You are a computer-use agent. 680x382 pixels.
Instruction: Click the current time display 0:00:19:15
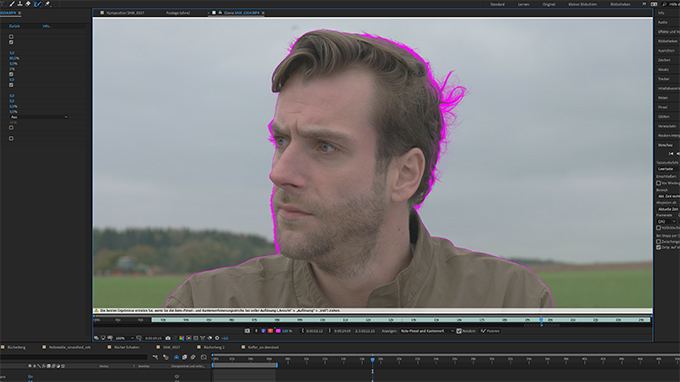pyautogui.click(x=153, y=338)
